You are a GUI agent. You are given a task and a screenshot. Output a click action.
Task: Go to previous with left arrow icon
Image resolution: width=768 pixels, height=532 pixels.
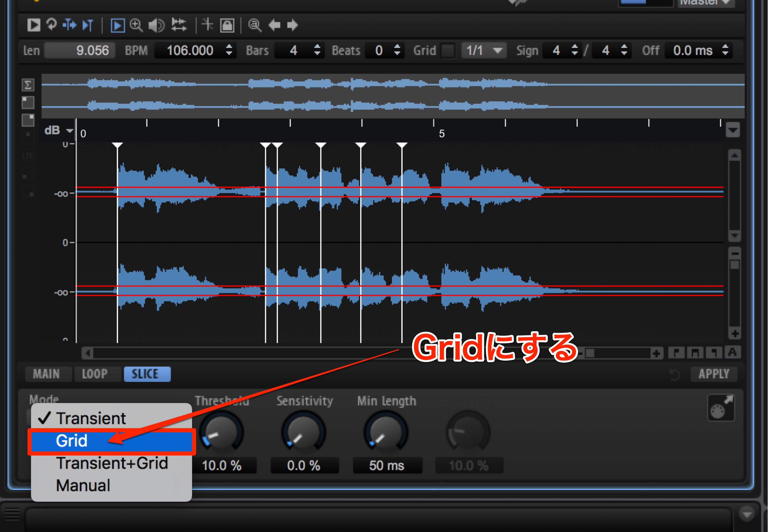click(274, 25)
